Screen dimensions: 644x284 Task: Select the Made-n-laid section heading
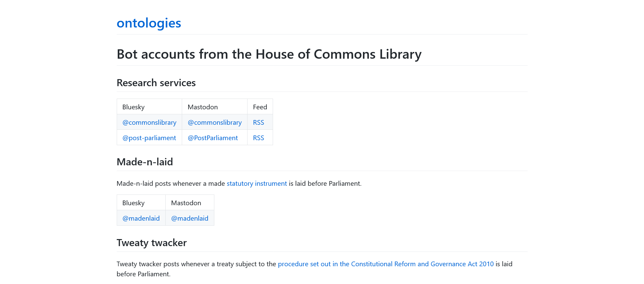145,162
